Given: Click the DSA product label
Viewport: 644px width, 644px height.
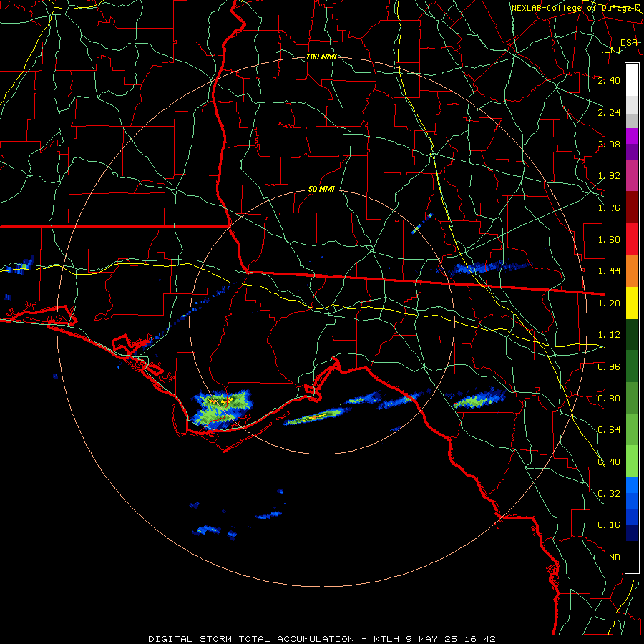Looking at the screenshot, I should coord(629,43).
